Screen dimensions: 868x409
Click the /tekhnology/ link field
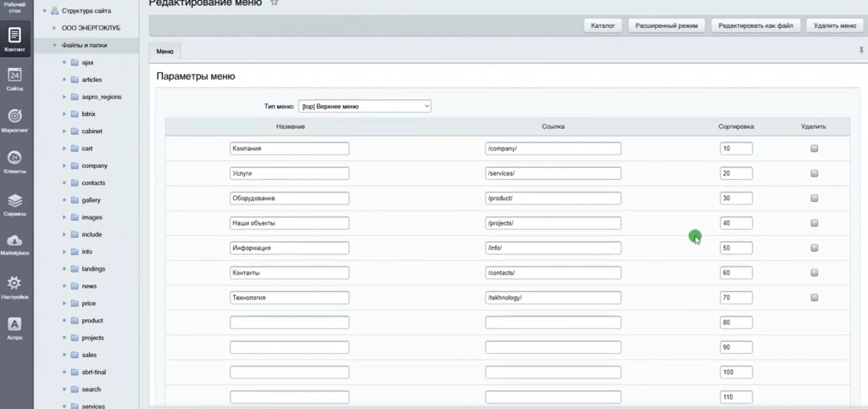553,298
